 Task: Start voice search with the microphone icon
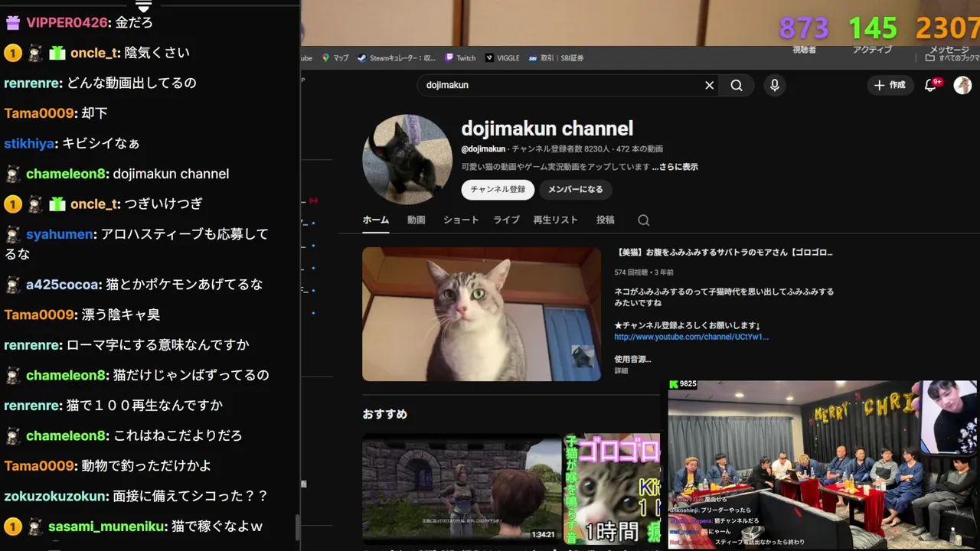coord(775,85)
